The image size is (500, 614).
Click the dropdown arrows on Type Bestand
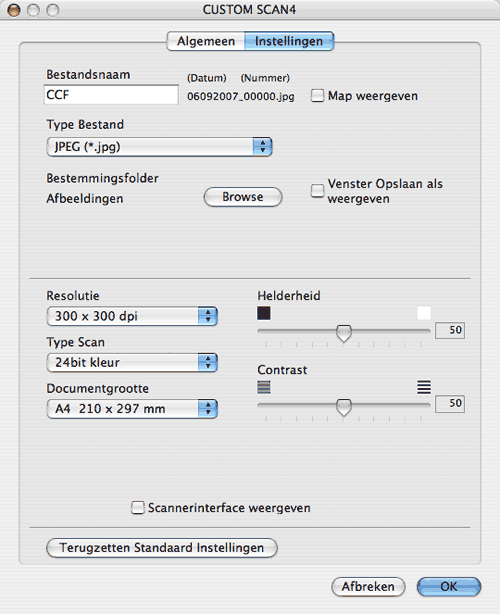click(262, 147)
